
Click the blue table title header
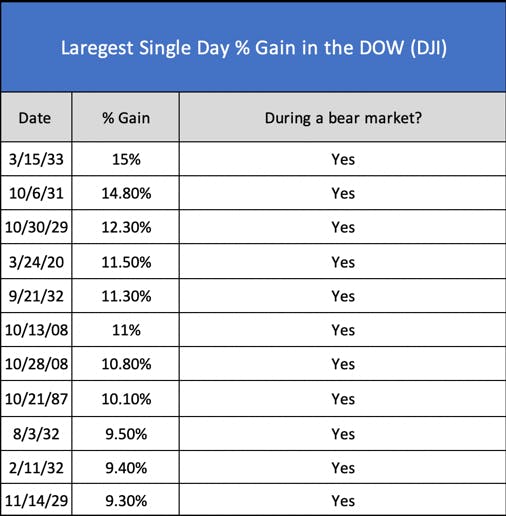(x=253, y=47)
